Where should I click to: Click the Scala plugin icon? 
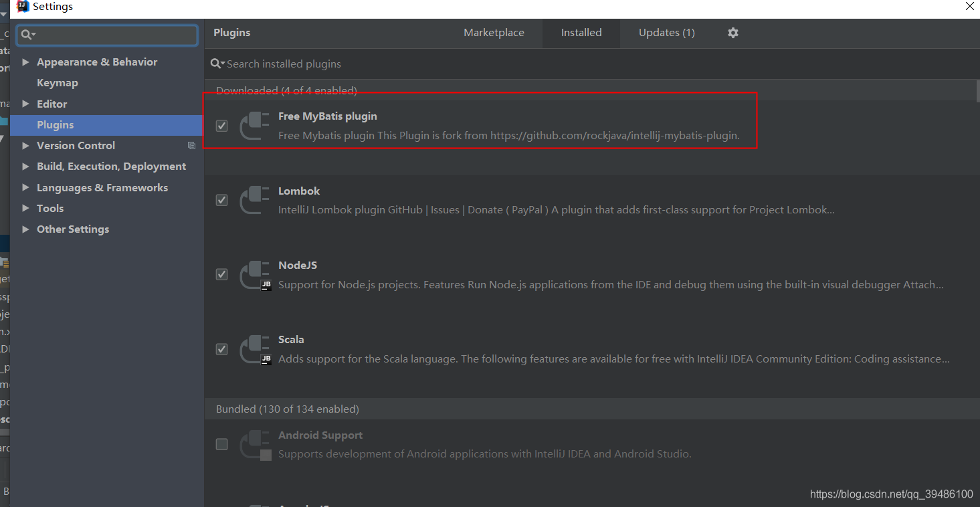pos(255,349)
